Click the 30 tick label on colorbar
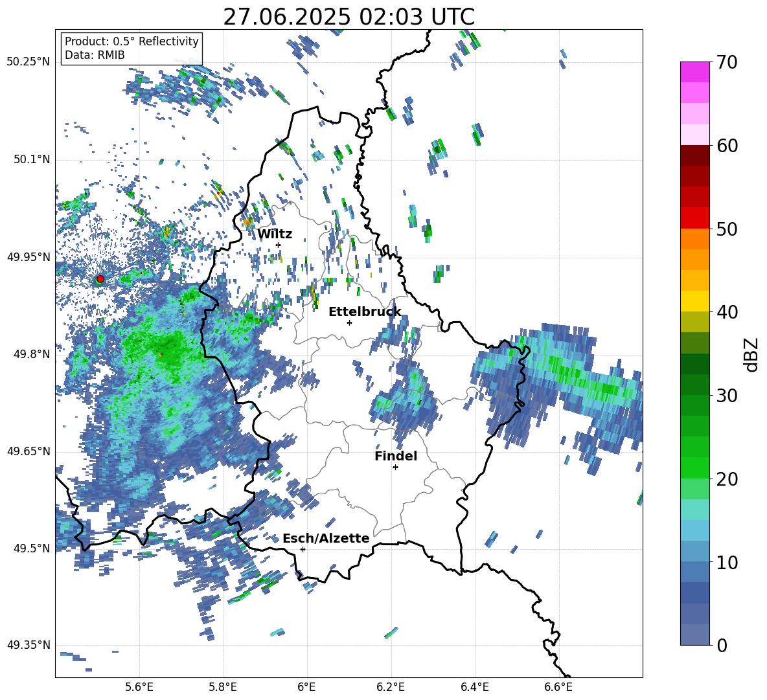This screenshot has width=767, height=700. click(x=727, y=396)
